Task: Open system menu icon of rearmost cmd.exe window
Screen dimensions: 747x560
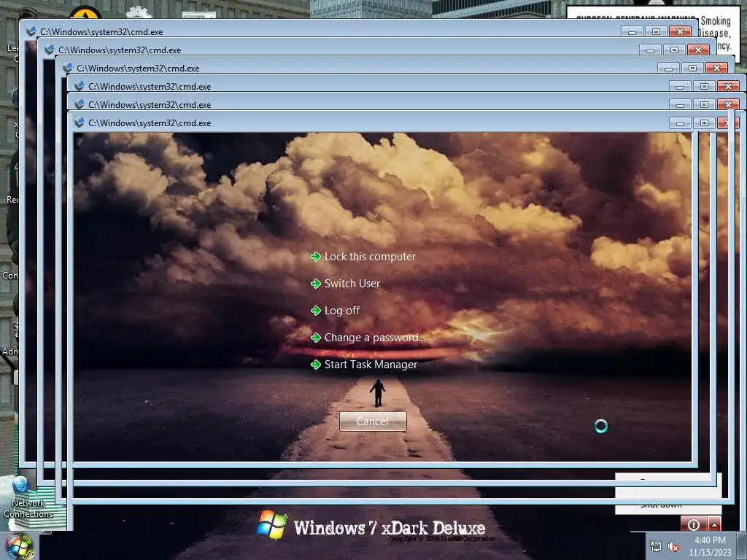Action: click(x=31, y=32)
